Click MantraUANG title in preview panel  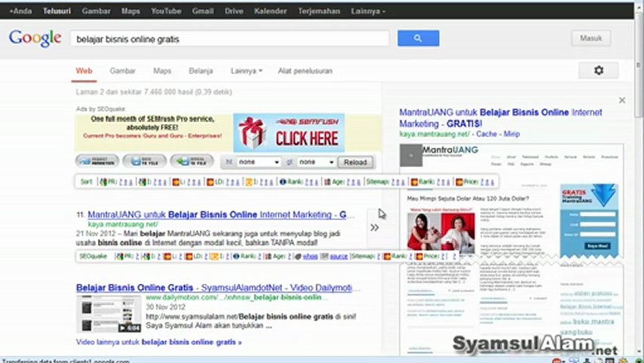tap(500, 118)
